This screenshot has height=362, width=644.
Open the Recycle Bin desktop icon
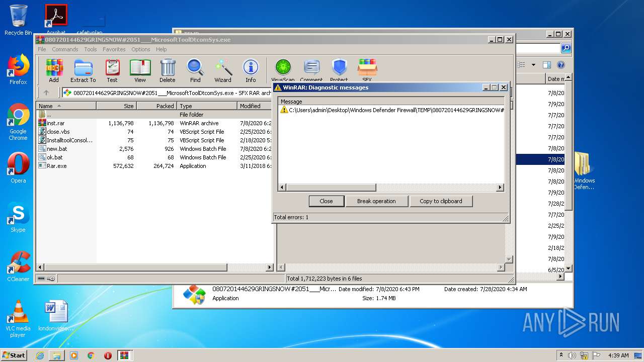pos(18,20)
